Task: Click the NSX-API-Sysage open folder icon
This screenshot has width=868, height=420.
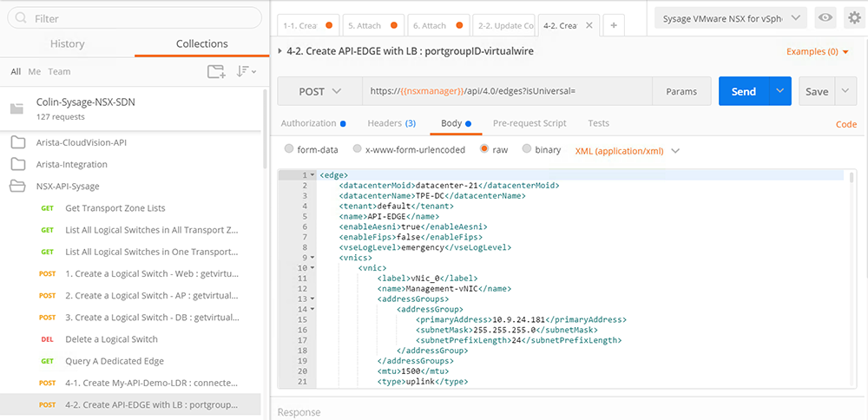Action: tap(18, 187)
